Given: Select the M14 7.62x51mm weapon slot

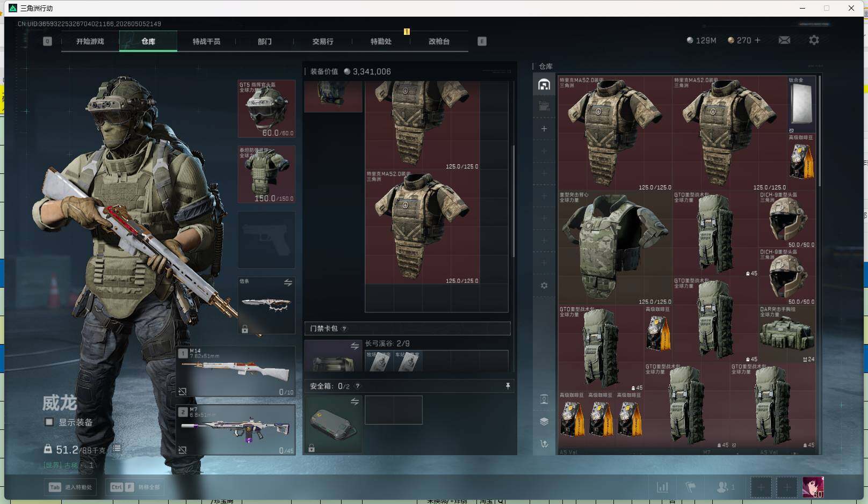Looking at the screenshot, I should [236, 371].
